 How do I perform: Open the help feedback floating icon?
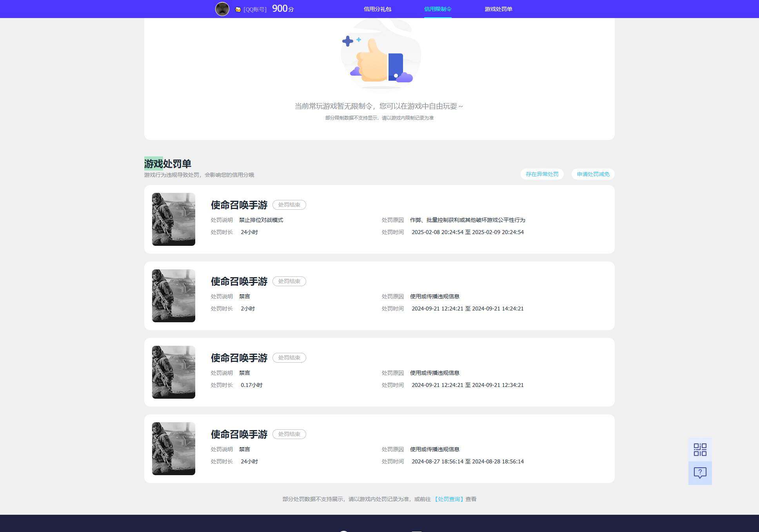coord(700,473)
